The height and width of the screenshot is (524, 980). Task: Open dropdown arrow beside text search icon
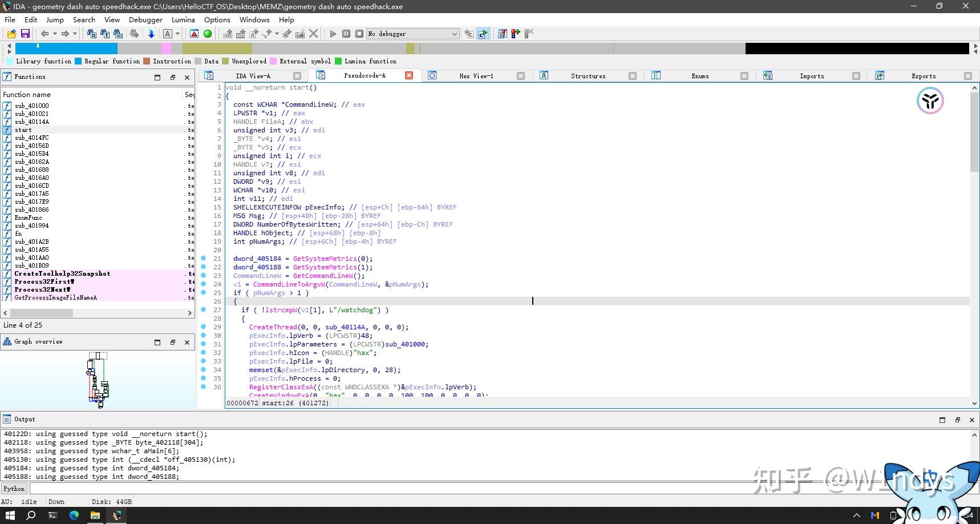(177, 34)
